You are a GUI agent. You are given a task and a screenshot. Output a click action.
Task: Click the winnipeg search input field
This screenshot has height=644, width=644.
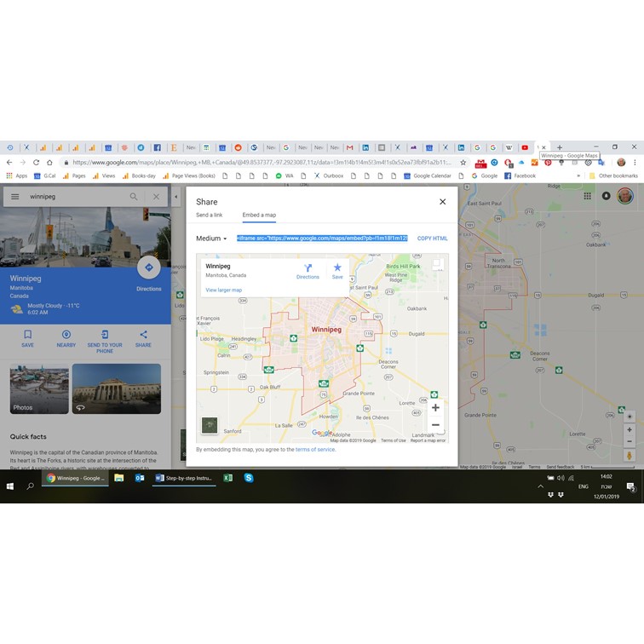click(x=76, y=197)
